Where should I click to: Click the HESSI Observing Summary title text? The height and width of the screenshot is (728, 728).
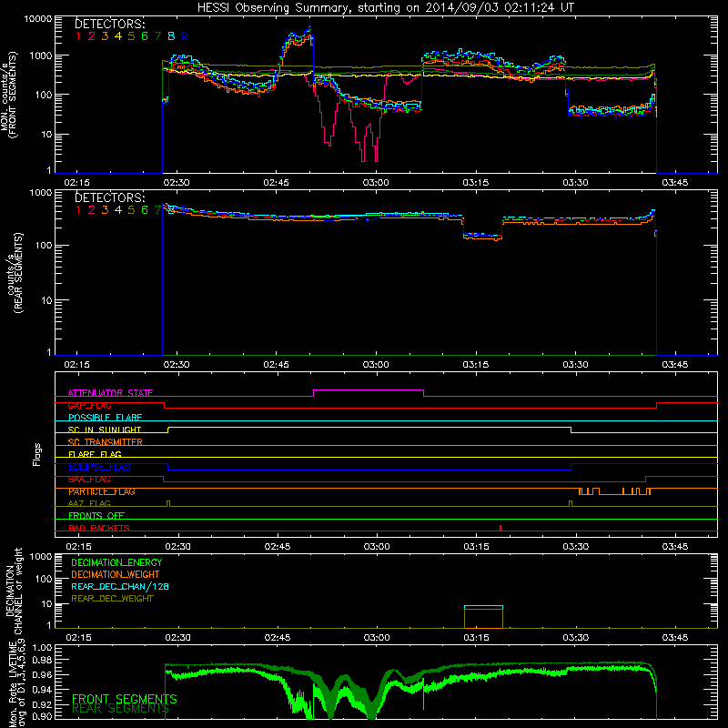point(385,8)
